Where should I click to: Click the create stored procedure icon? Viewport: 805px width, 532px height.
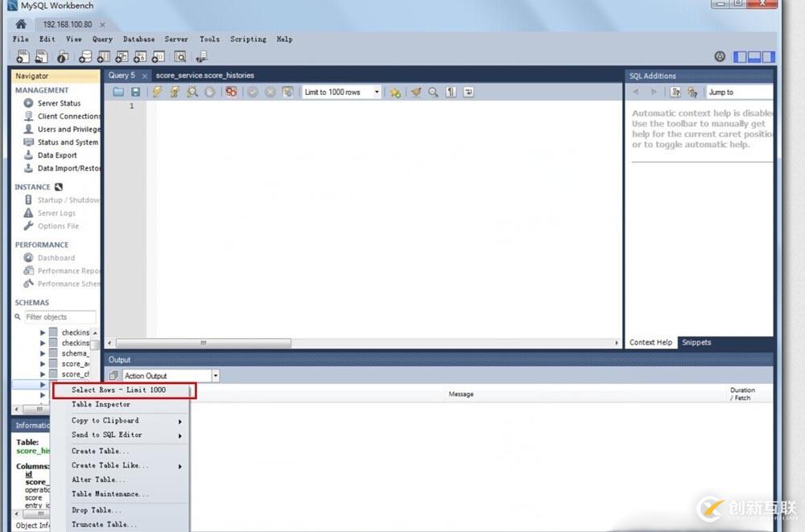[x=139, y=56]
